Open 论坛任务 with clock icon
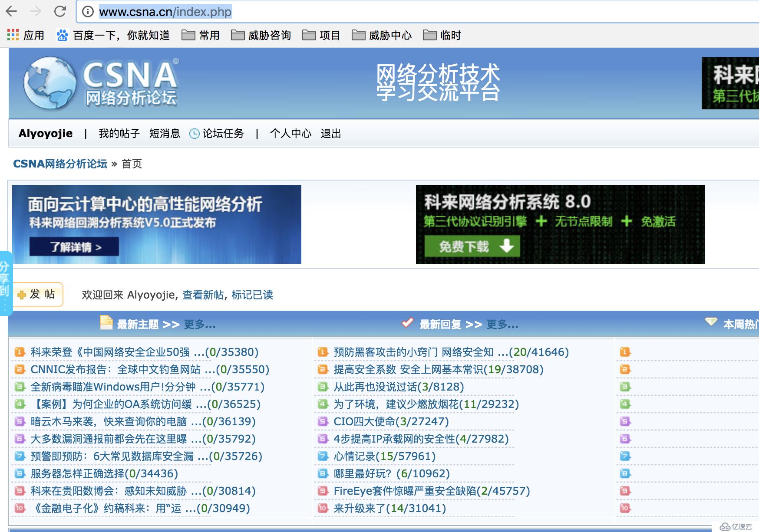The width and height of the screenshot is (759, 532). 217,134
